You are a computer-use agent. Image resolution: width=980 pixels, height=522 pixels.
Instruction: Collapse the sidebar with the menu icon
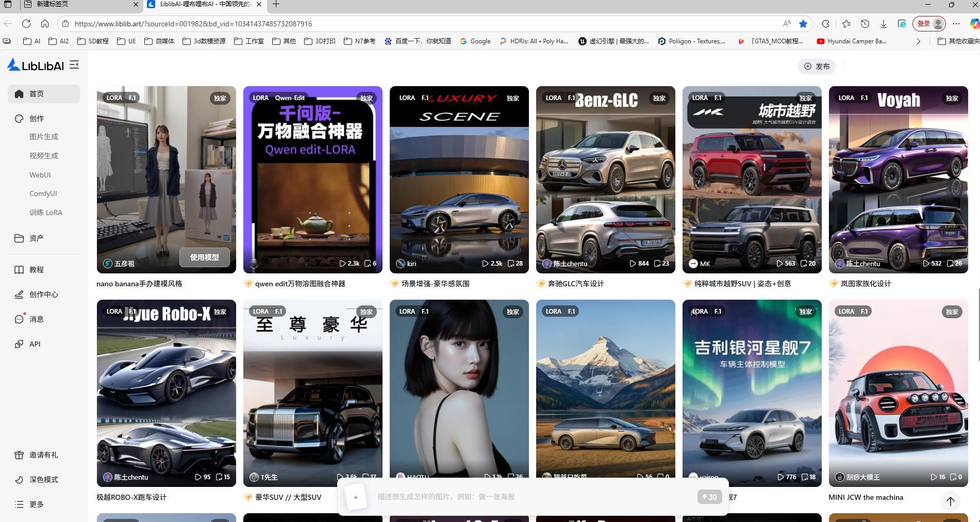(74, 64)
